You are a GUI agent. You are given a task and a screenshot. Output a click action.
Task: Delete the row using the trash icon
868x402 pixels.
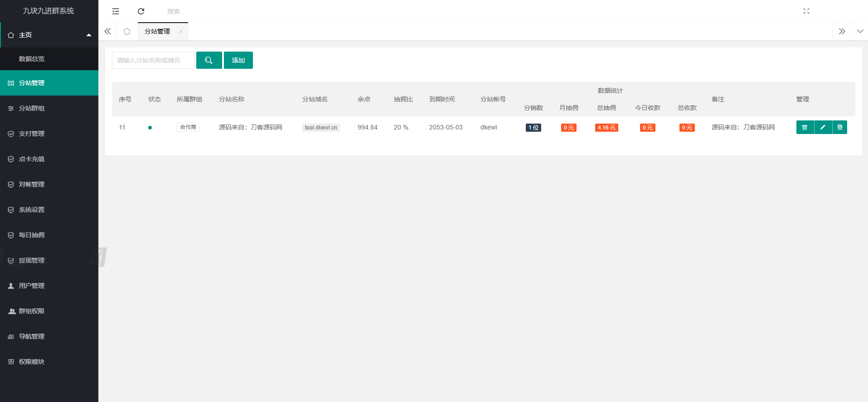(x=805, y=127)
